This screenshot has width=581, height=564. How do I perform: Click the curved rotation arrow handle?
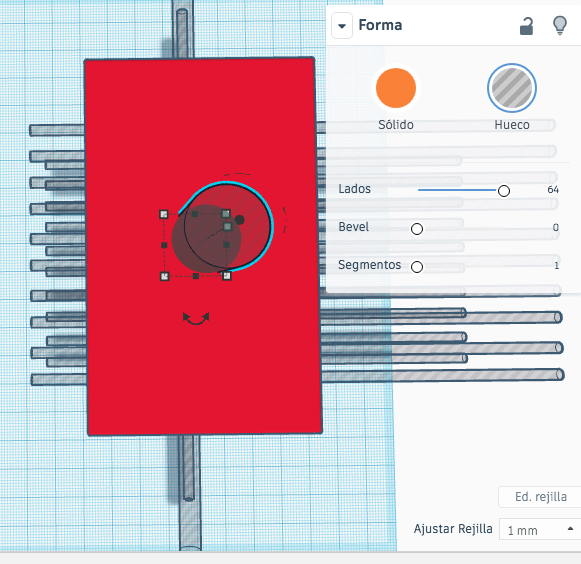[196, 318]
